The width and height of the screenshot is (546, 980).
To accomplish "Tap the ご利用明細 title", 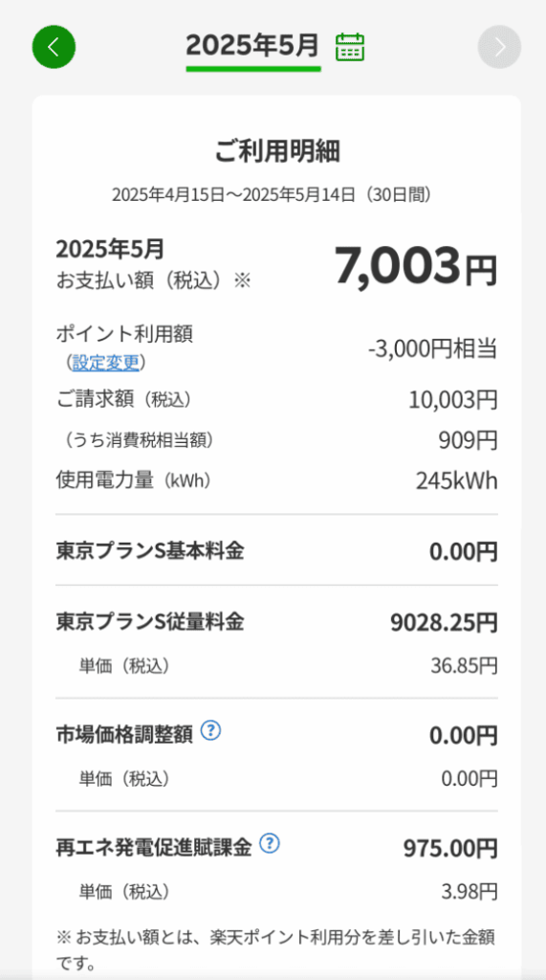I will 276,150.
